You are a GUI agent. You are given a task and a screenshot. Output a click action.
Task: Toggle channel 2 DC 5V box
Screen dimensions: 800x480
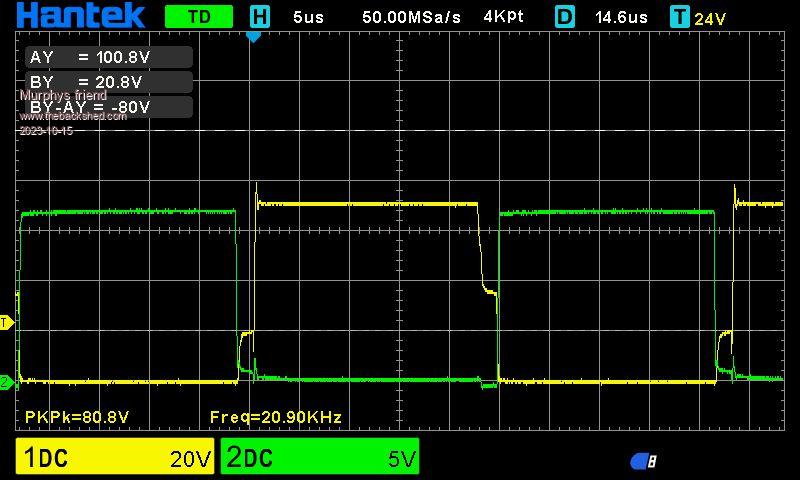(x=319, y=457)
